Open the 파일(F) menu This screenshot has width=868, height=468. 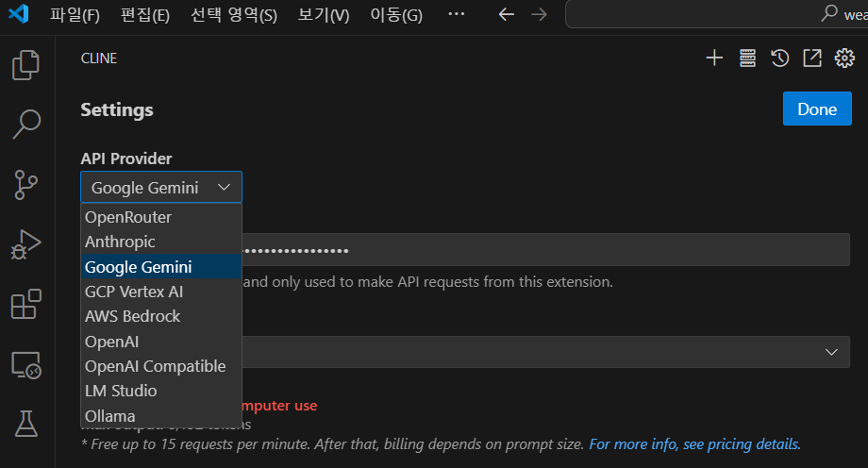click(75, 14)
